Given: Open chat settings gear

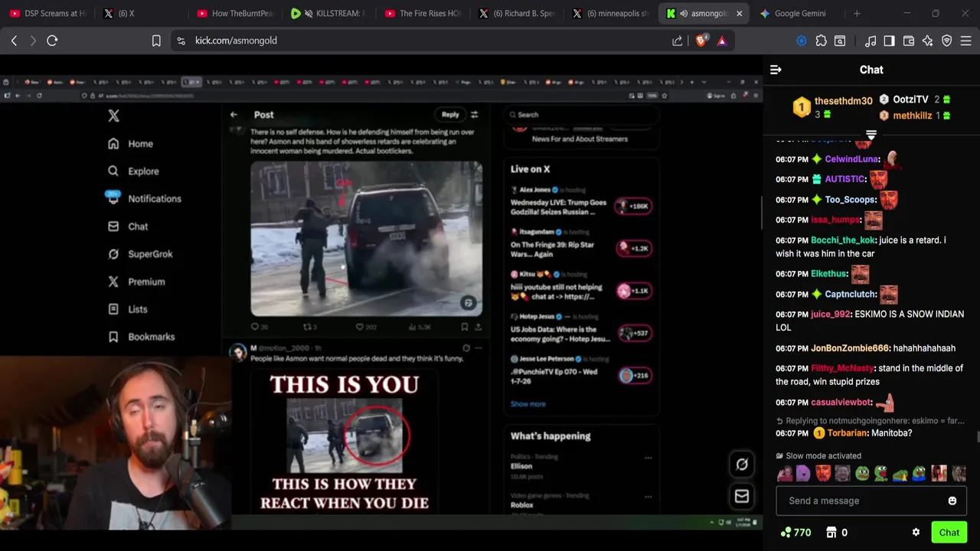Looking at the screenshot, I should (x=916, y=533).
